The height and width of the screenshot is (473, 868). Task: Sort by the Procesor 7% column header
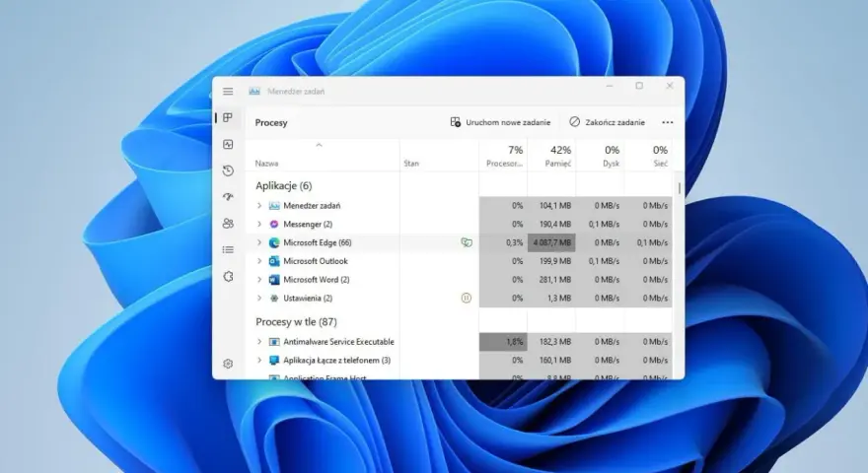504,156
